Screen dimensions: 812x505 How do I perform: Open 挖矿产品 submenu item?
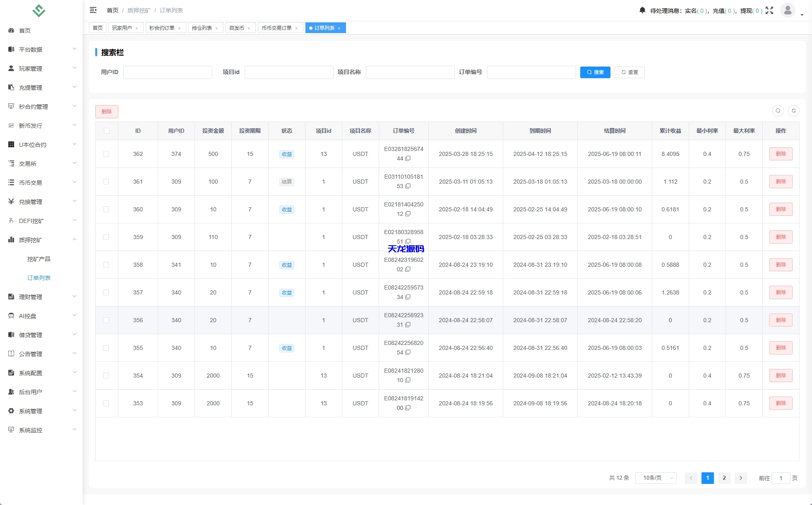(39, 259)
